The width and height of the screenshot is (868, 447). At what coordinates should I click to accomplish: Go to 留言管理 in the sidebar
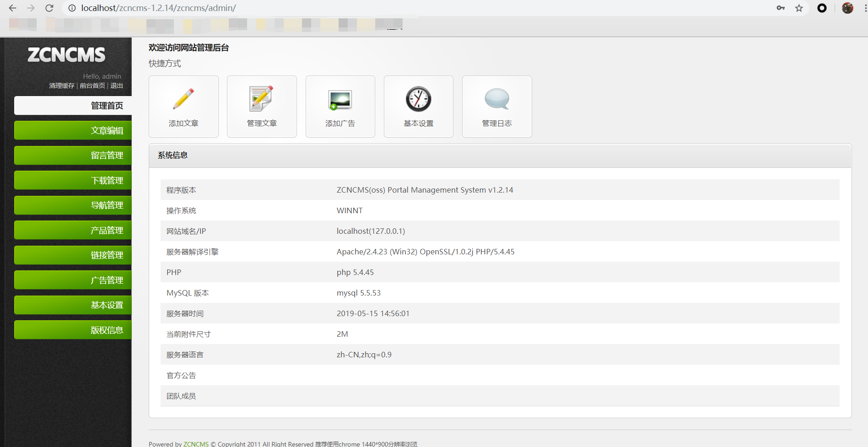[73, 156]
